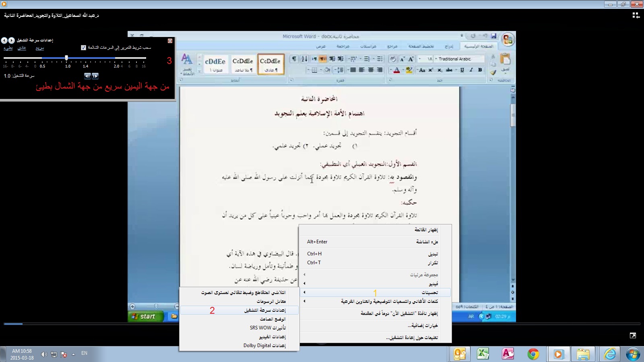
Task: Open Google Chrome from the taskbar
Action: click(x=533, y=354)
